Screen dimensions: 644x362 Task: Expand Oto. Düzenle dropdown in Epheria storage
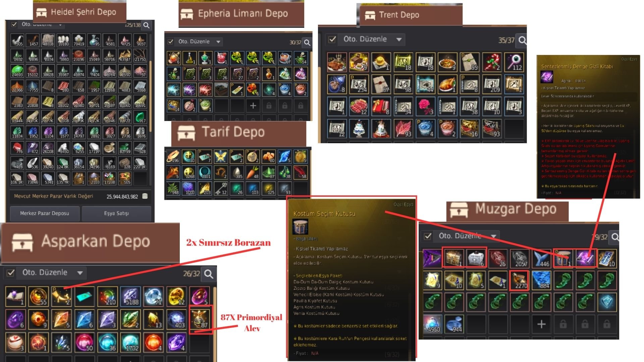click(218, 42)
